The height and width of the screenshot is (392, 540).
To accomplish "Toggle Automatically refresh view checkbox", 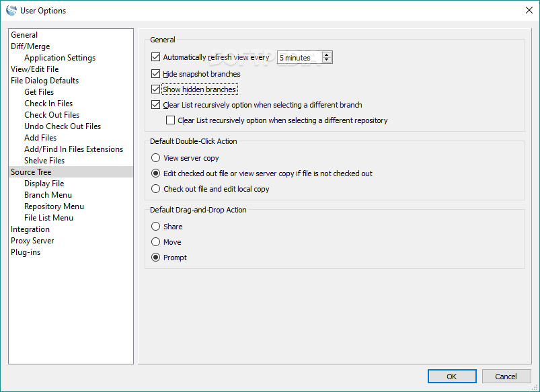I will (x=157, y=58).
